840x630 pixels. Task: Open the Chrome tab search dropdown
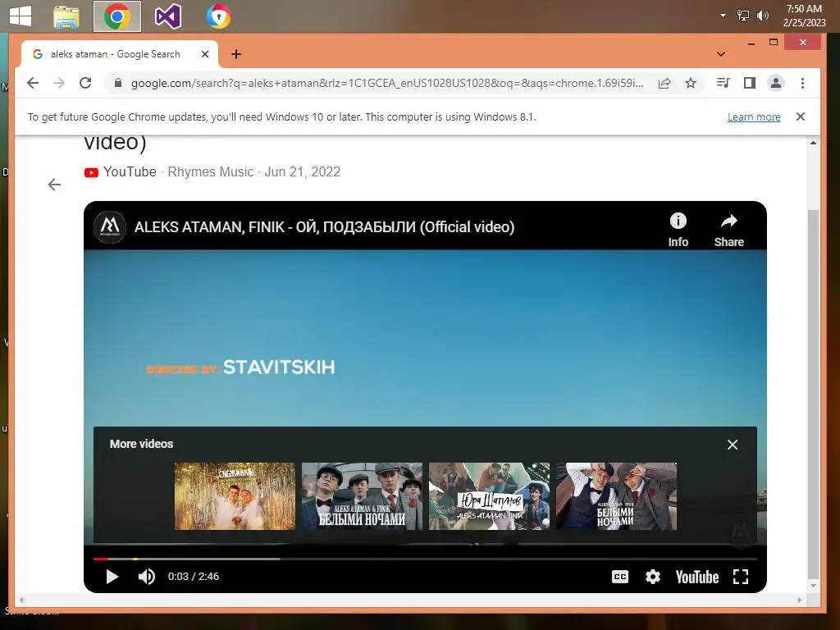tap(721, 54)
